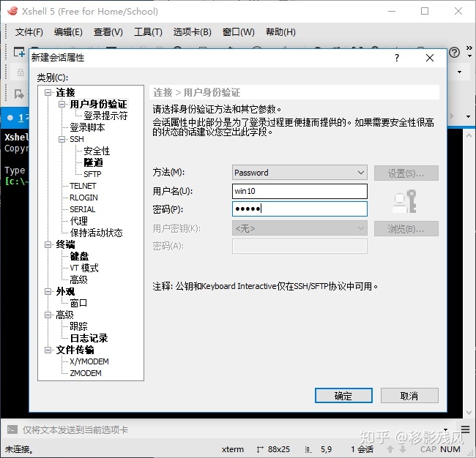Click the compose bar send-text icon
476x458 pixels.
coord(12,429)
